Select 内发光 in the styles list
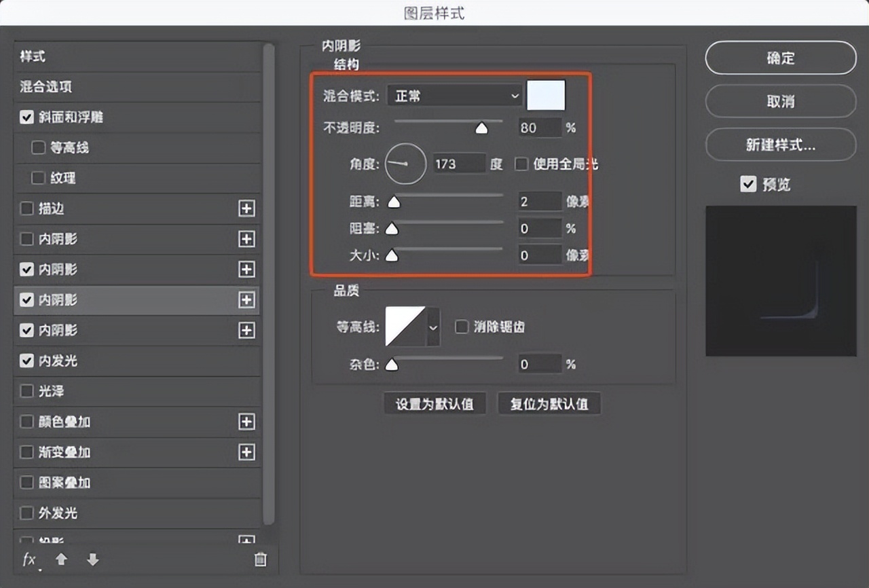This screenshot has width=869, height=588. pos(50,361)
